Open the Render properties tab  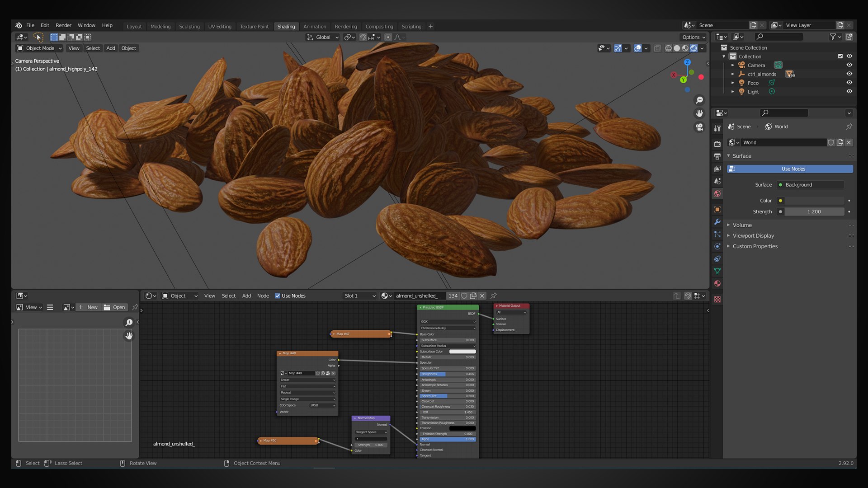[717, 144]
